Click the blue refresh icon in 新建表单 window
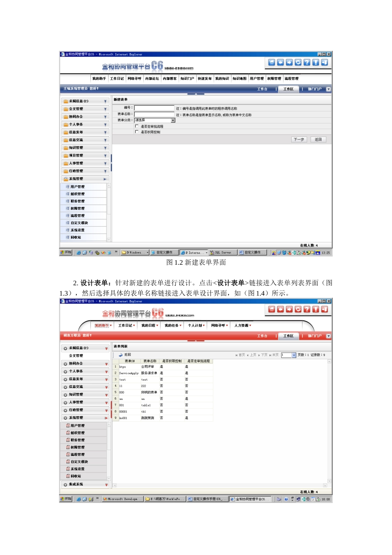392x555 pixels. (298, 62)
